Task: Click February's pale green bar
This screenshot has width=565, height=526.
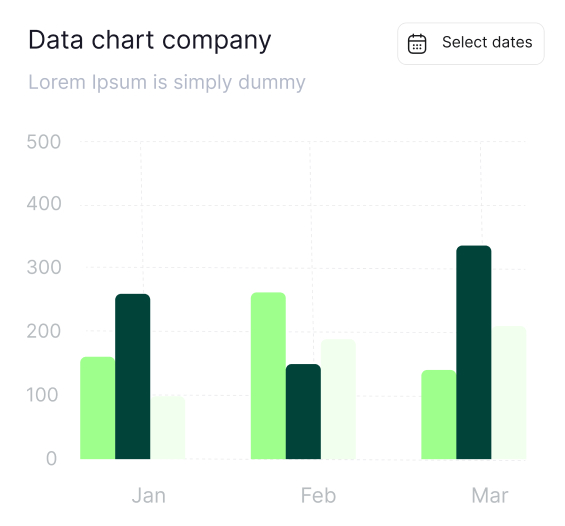Action: [x=338, y=399]
